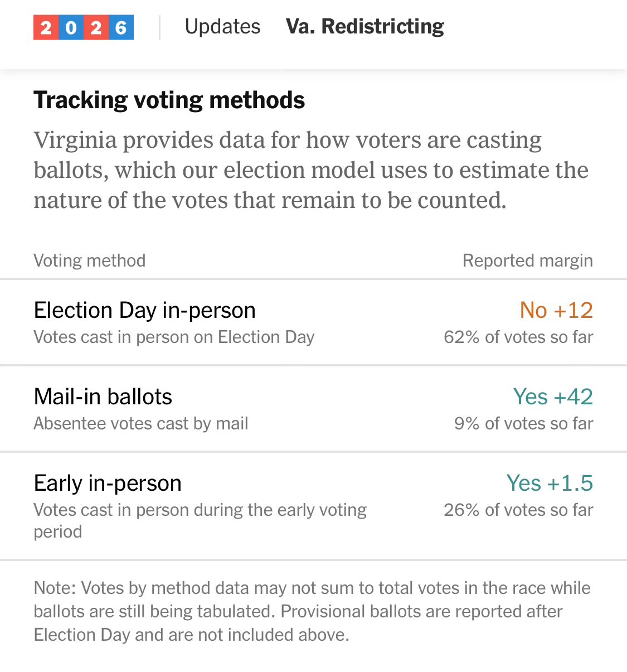
Task: Click the Votes cast in person on Election Day text
Action: click(174, 337)
